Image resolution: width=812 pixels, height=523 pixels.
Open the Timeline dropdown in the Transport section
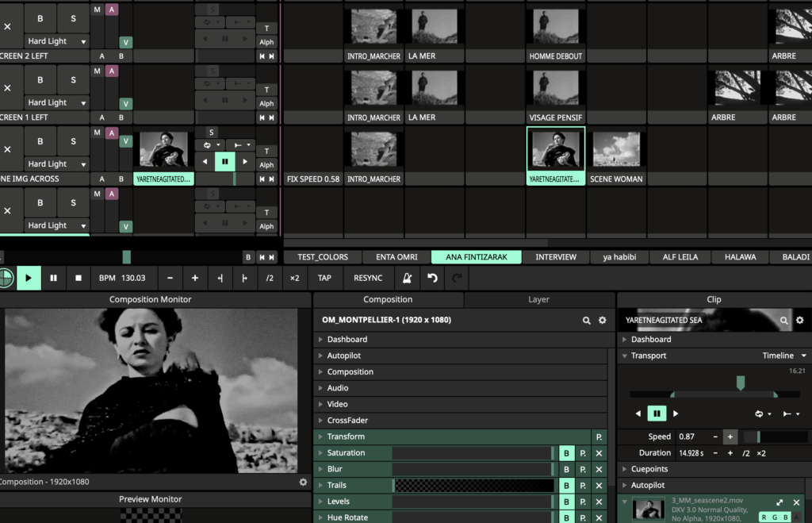(x=784, y=356)
